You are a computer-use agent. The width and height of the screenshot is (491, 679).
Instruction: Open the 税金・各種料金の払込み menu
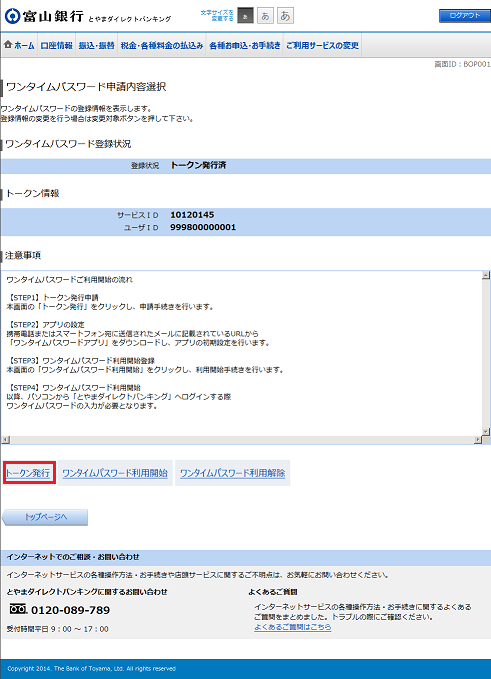pos(162,45)
